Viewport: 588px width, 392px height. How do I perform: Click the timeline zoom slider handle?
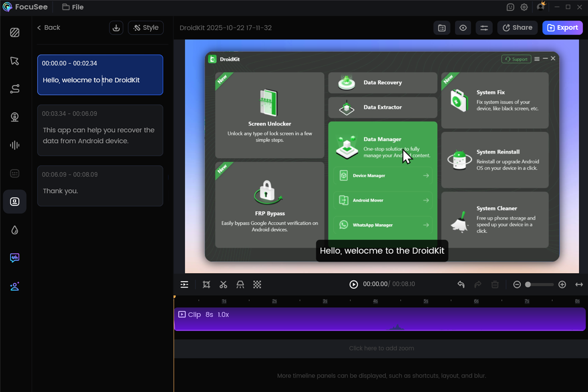pyautogui.click(x=528, y=285)
